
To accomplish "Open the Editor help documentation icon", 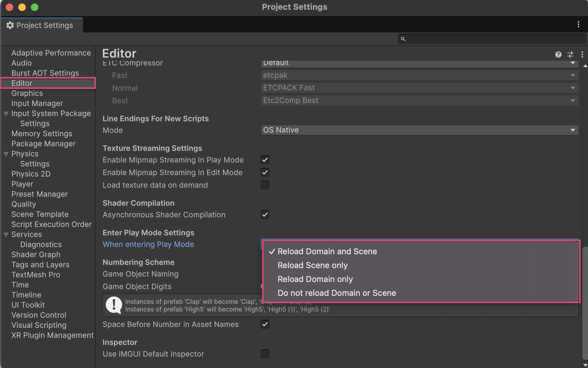I will pos(558,55).
